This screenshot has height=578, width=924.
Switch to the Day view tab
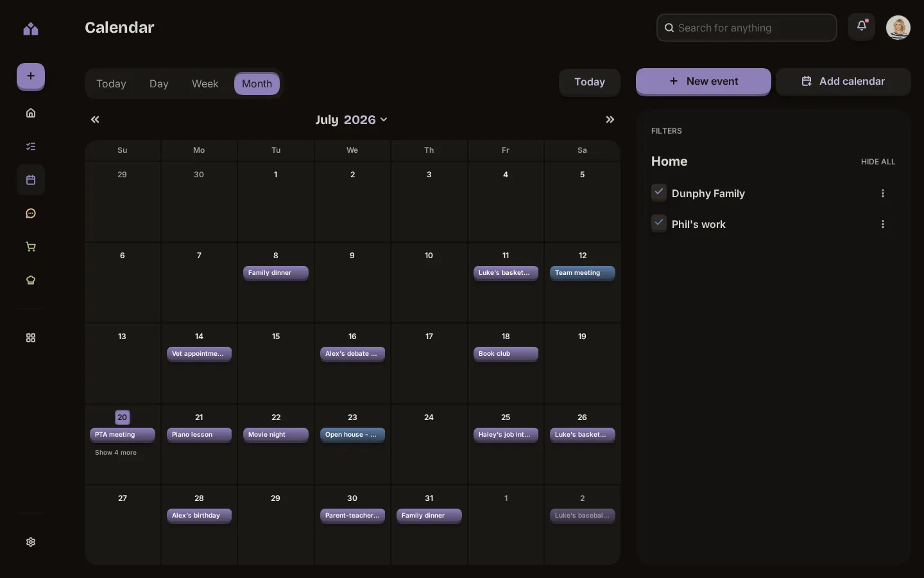click(x=159, y=83)
